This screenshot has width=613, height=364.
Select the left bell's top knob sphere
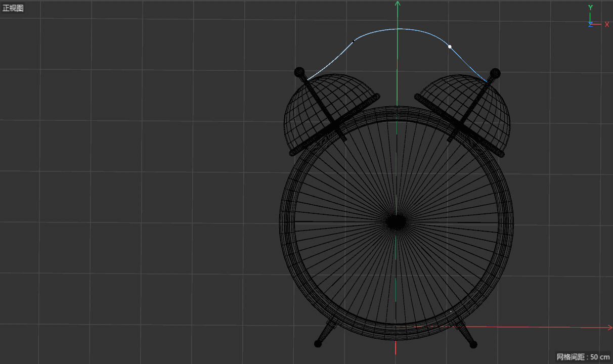(299, 72)
